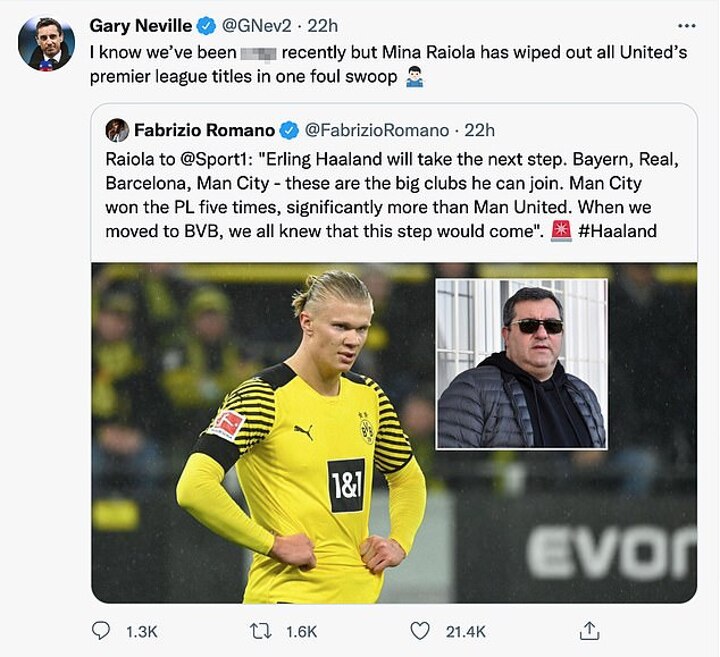Click Fabrizio Romano's small avatar

click(117, 130)
